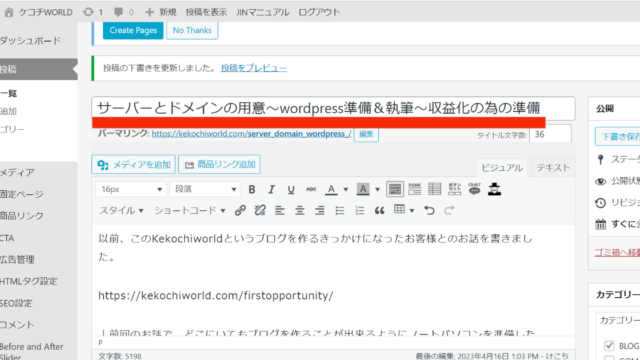Image resolution: width=640 pixels, height=360 pixels.
Task: Click the firstopportunity URL in the editor
Action: pyautogui.click(x=216, y=296)
